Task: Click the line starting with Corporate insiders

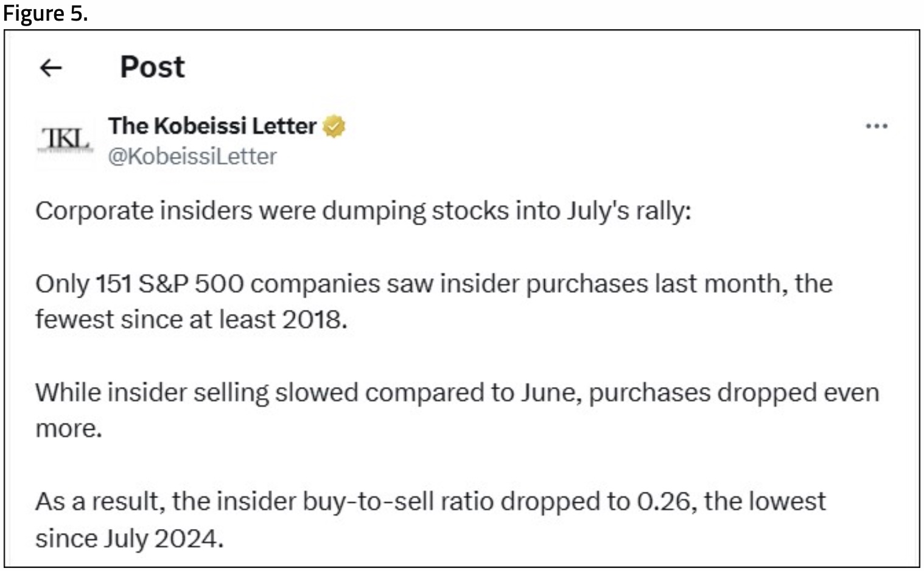Action: (x=363, y=211)
